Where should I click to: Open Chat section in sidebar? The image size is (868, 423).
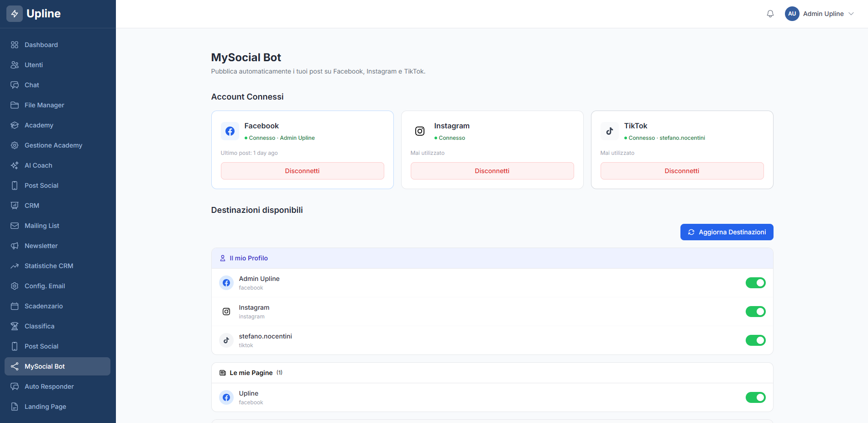(58, 85)
